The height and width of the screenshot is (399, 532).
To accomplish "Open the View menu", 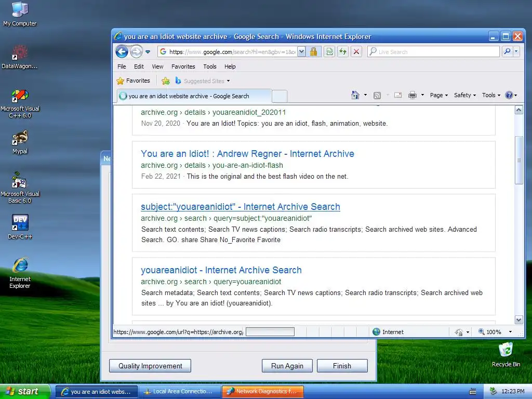I will click(157, 66).
